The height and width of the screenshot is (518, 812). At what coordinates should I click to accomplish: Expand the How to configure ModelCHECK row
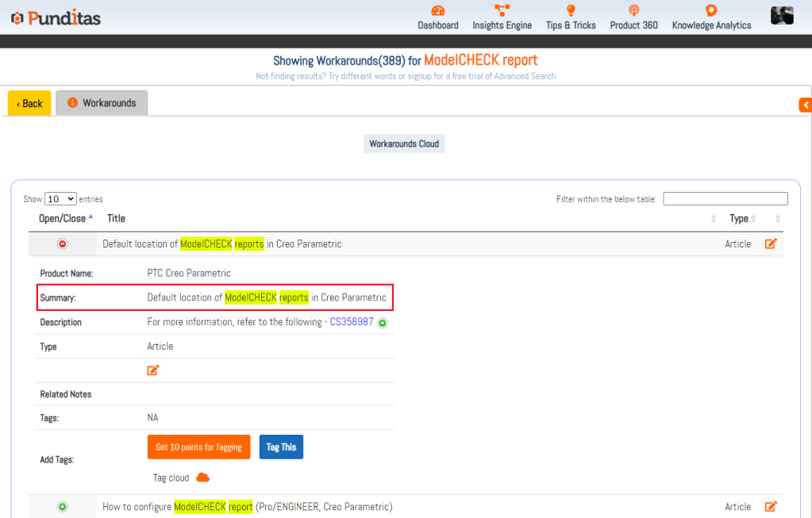click(x=63, y=507)
